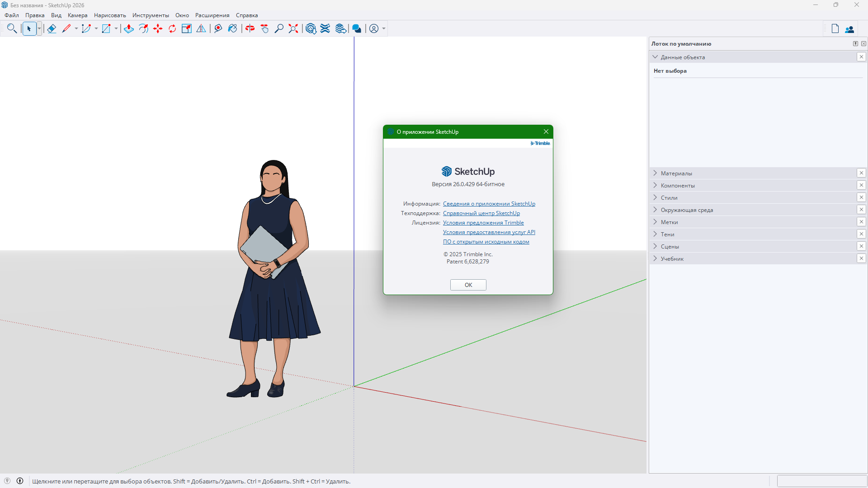Click the status bar info icon
The image size is (868, 488).
point(20,481)
